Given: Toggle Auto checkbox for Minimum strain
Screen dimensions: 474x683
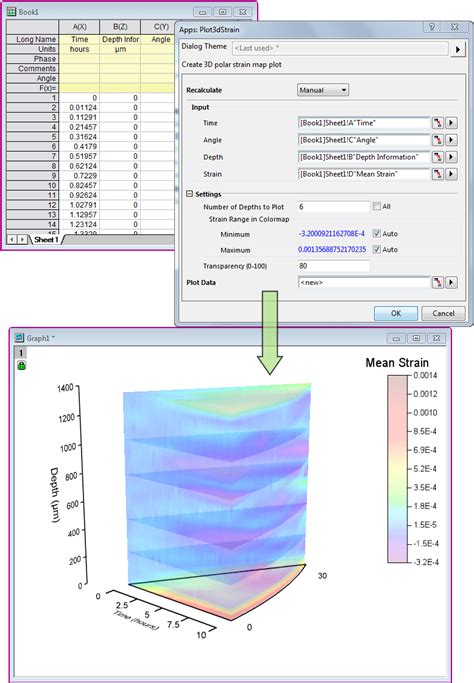Looking at the screenshot, I should pos(377,234).
